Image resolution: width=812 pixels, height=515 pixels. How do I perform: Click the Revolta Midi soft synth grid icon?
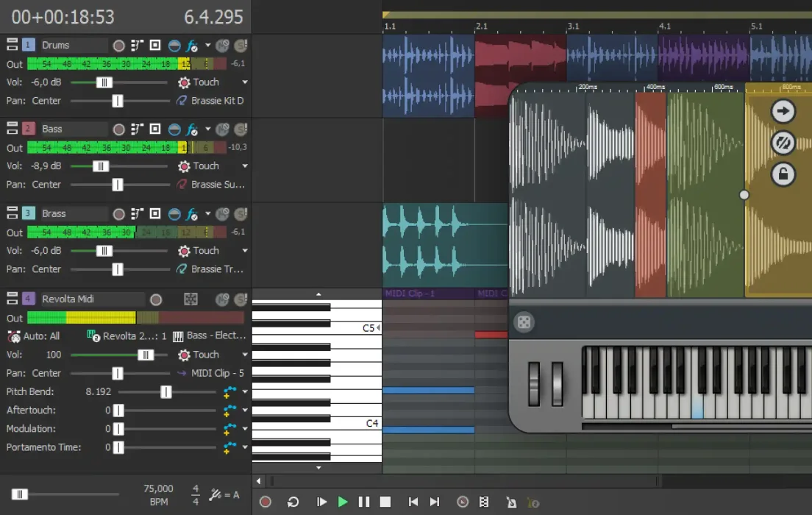pos(190,299)
